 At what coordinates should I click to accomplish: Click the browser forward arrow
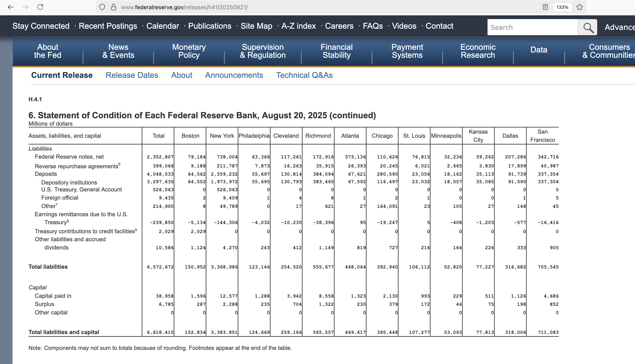[25, 7]
